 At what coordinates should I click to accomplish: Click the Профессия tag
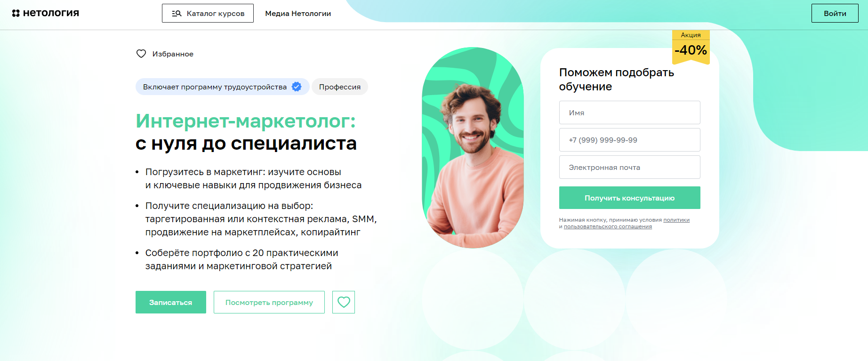point(340,87)
